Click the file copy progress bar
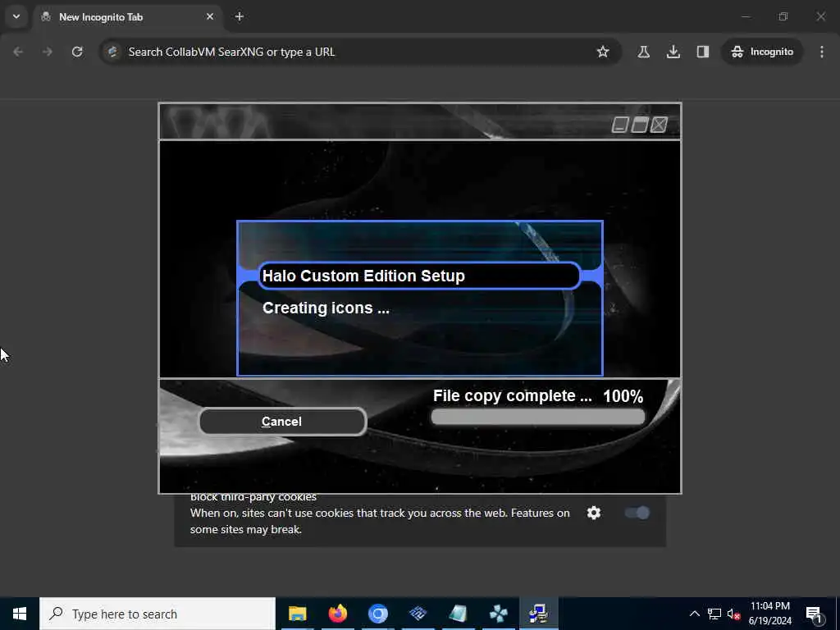The image size is (840, 630). pos(538,418)
